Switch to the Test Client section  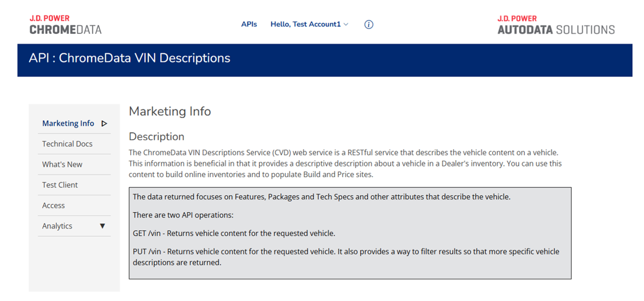click(x=60, y=185)
